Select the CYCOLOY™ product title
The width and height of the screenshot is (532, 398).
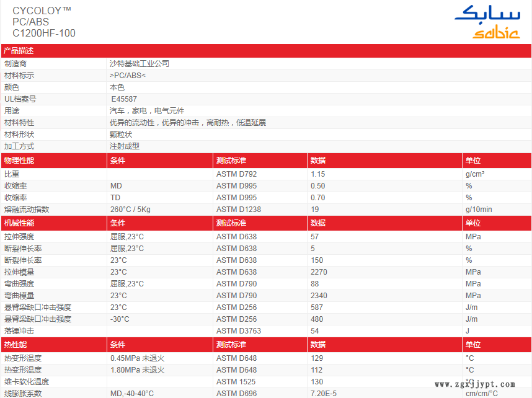[x=42, y=11]
